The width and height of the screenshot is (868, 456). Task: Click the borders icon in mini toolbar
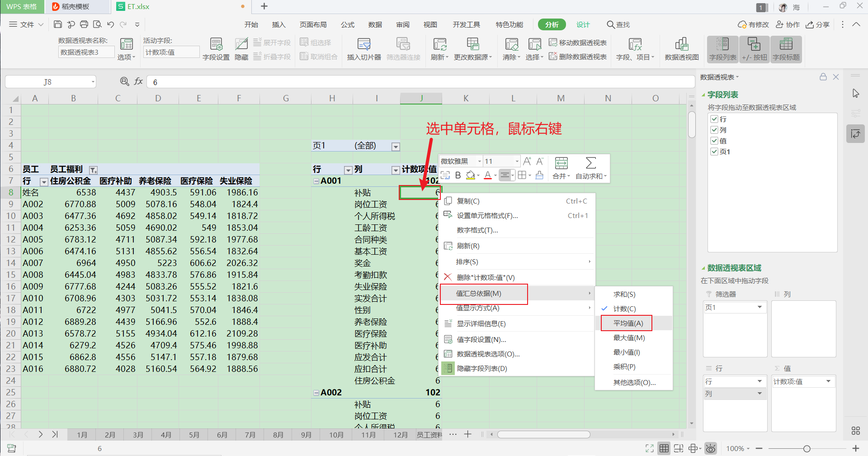click(522, 176)
